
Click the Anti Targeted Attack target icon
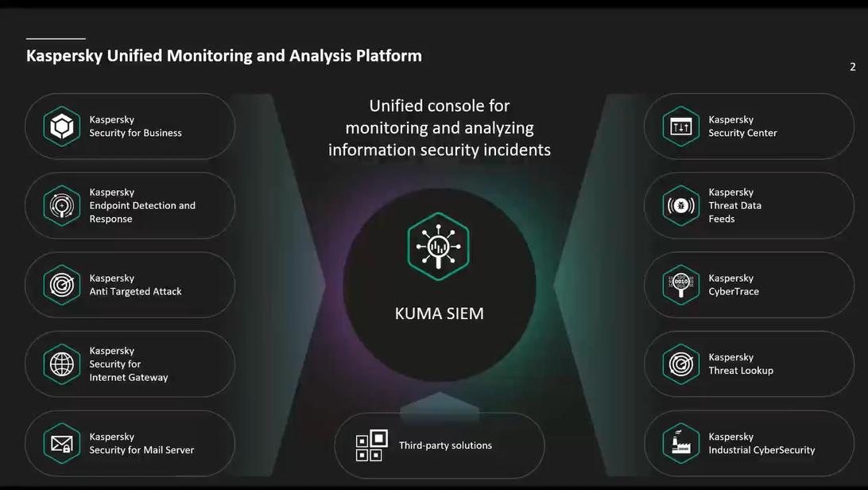tap(62, 285)
